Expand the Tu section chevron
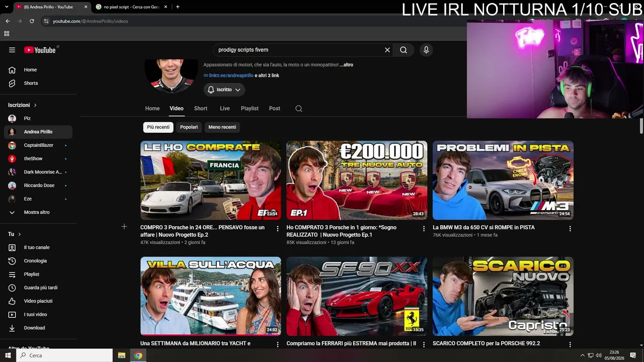This screenshot has height=362, width=644. [20, 234]
